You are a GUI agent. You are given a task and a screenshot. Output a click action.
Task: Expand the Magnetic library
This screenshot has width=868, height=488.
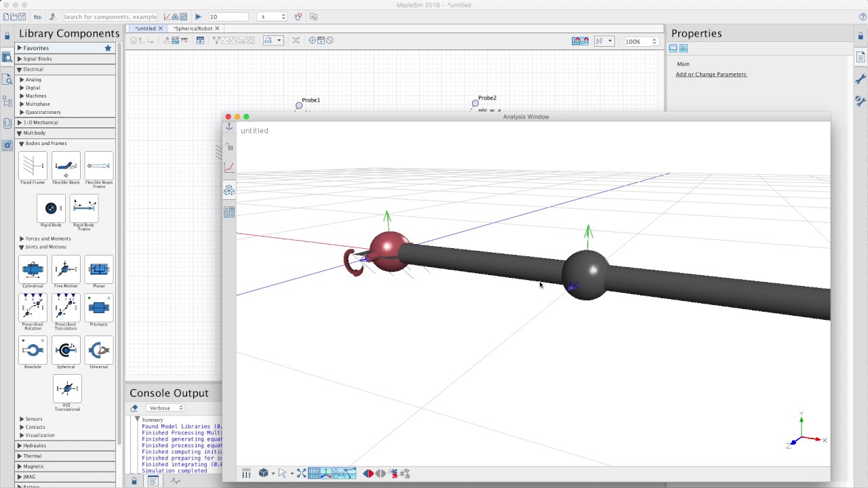pyautogui.click(x=20, y=466)
